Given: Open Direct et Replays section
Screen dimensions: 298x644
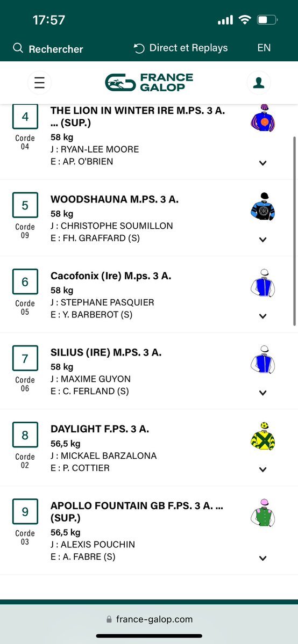Looking at the screenshot, I should (x=181, y=48).
